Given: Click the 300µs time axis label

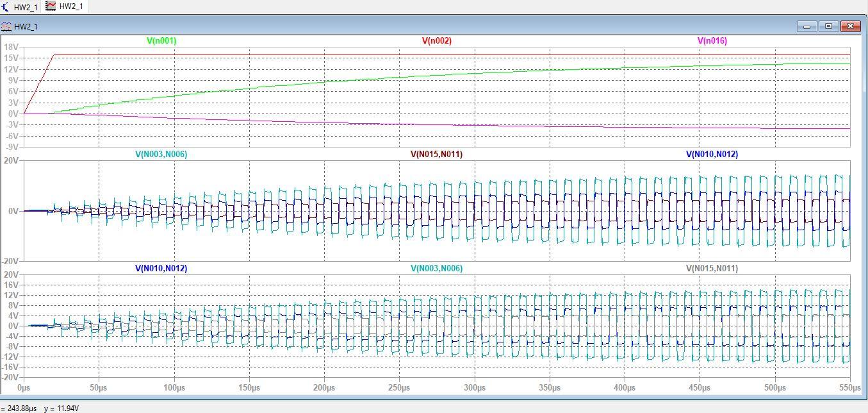Looking at the screenshot, I should (475, 387).
